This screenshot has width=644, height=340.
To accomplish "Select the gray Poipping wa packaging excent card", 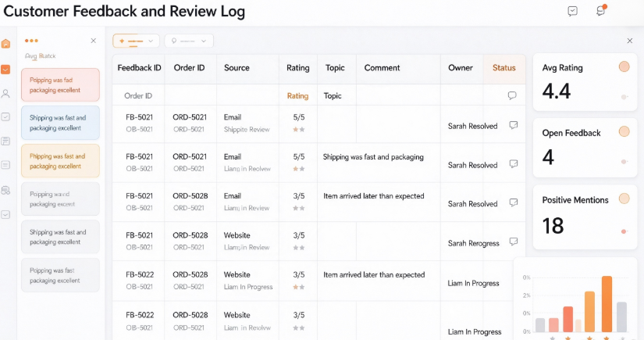I will [60, 199].
